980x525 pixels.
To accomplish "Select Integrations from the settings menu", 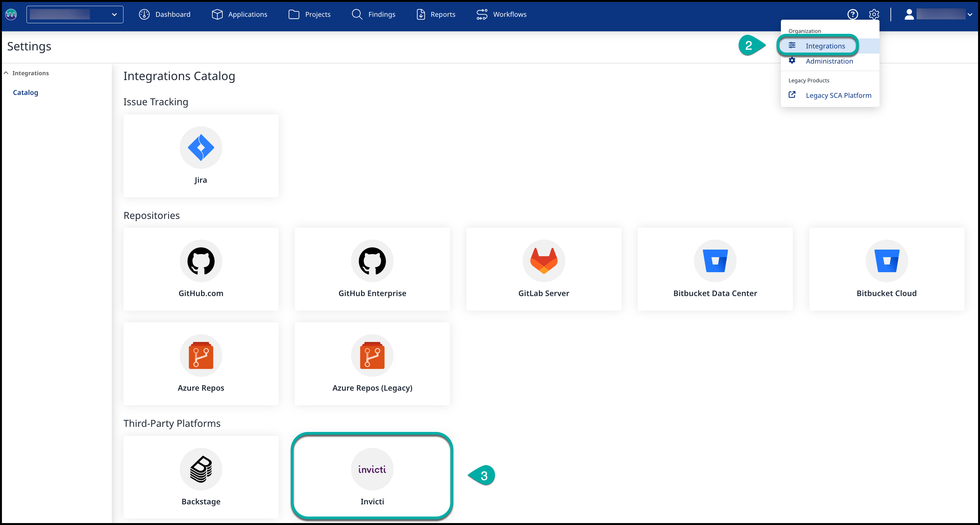I will tap(825, 46).
